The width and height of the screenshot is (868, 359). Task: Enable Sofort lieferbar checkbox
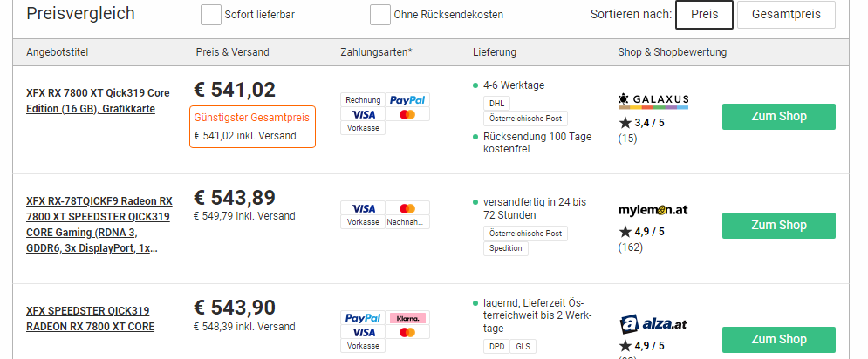pos(210,15)
